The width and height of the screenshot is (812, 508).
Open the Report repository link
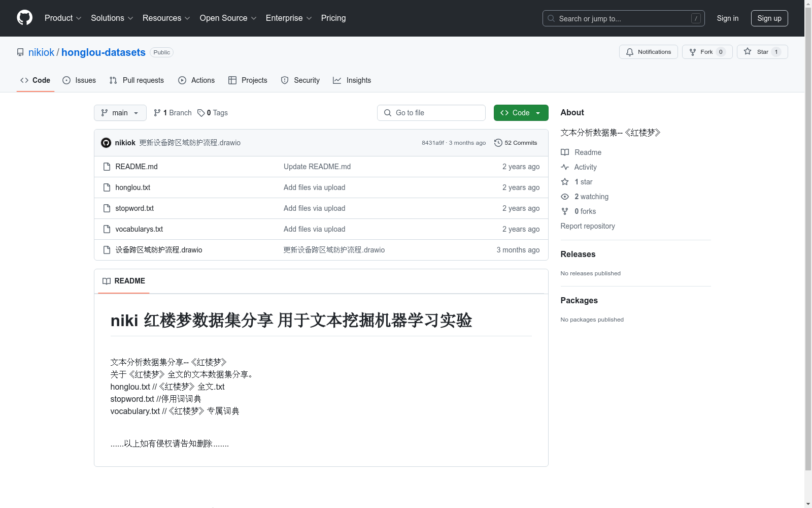[x=588, y=226]
